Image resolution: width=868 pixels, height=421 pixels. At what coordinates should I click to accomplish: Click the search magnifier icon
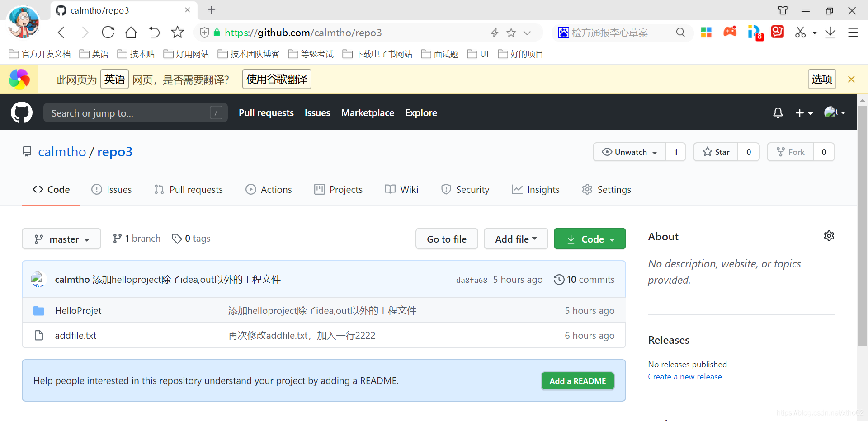(x=680, y=33)
